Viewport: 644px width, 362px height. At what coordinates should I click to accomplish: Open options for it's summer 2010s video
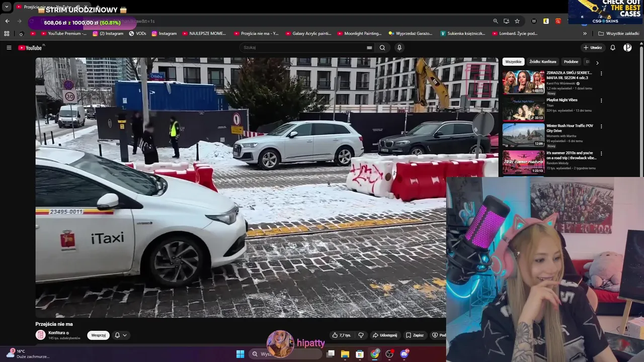pyautogui.click(x=601, y=153)
